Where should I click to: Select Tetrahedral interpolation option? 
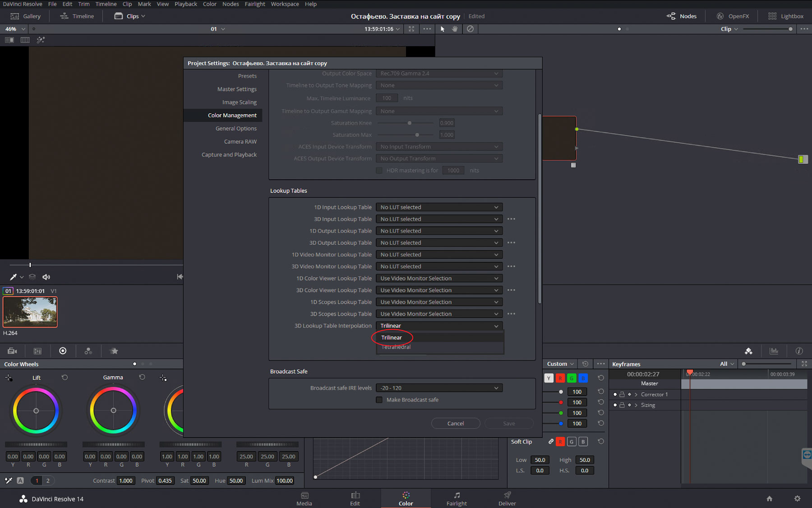(440, 347)
